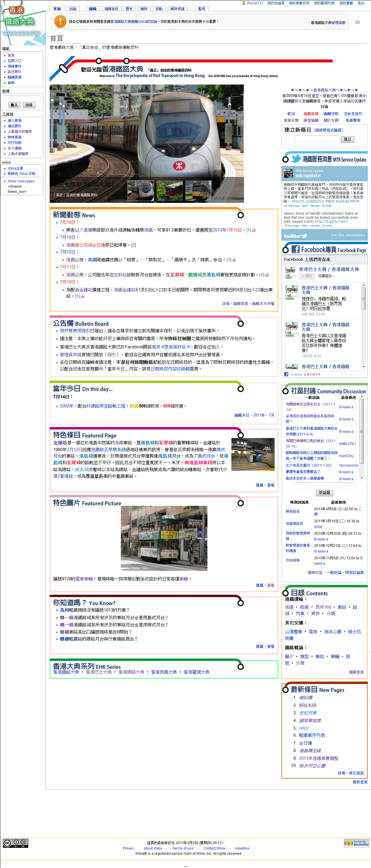
Task: Click the Twitter bird icon beside MTR Service Update
Action: tap(295, 158)
